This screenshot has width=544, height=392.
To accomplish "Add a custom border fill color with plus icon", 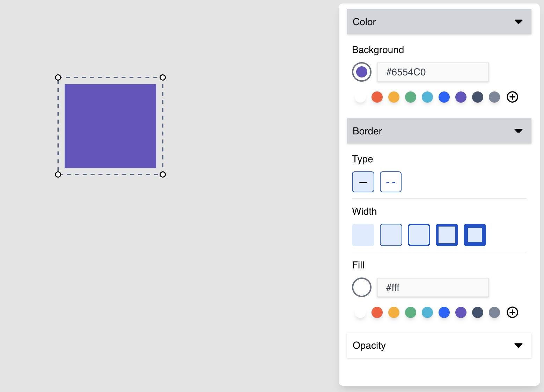I will pos(512,312).
